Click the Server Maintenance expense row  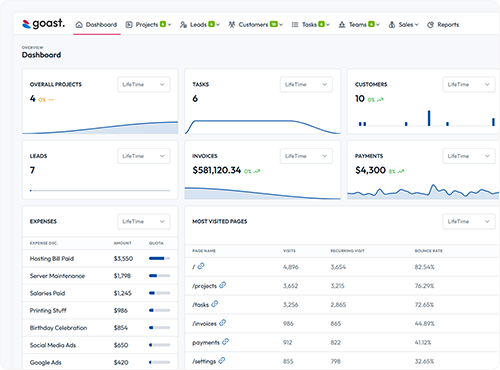tap(100, 276)
